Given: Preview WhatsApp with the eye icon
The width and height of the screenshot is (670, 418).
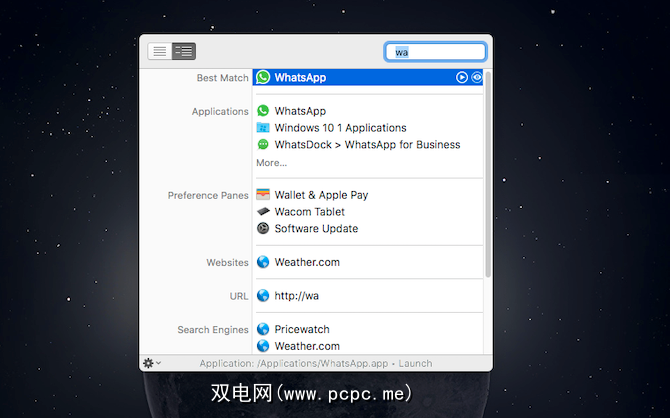Looking at the screenshot, I should [476, 77].
